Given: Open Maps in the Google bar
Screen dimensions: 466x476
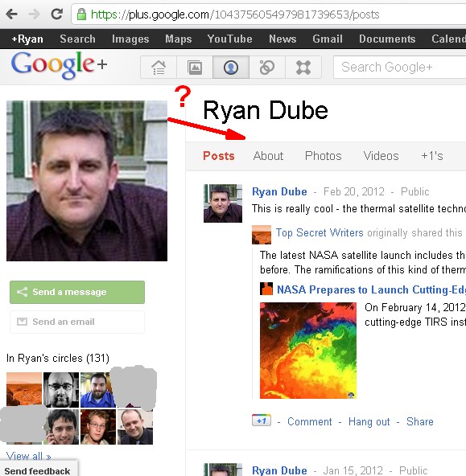Looking at the screenshot, I should point(179,39).
